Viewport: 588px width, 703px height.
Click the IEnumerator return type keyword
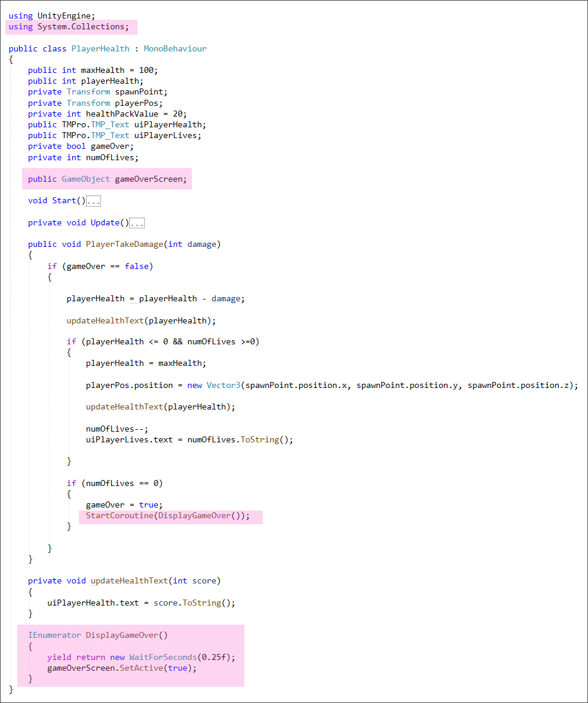point(54,635)
